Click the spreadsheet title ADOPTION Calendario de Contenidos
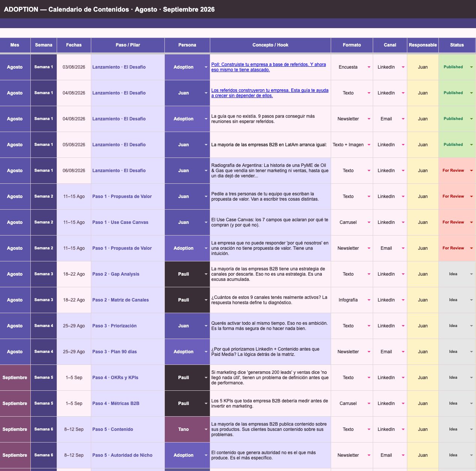Screen dimensions: 476x471 109,9
